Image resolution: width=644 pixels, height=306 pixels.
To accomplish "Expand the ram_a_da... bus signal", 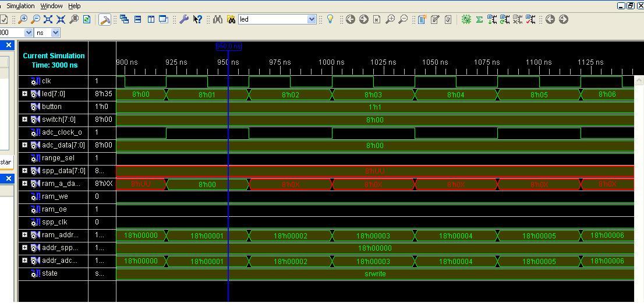I will tap(24, 184).
